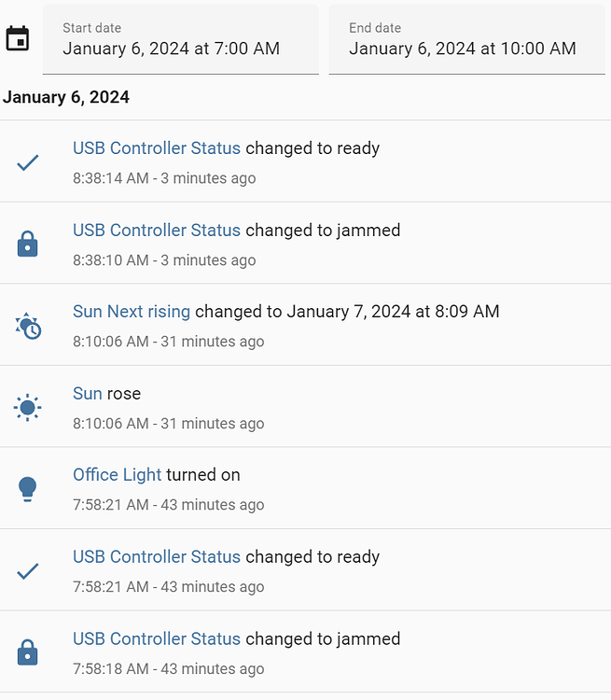This screenshot has height=700, width=611.
Task: Click the Sun entity link
Action: click(88, 393)
